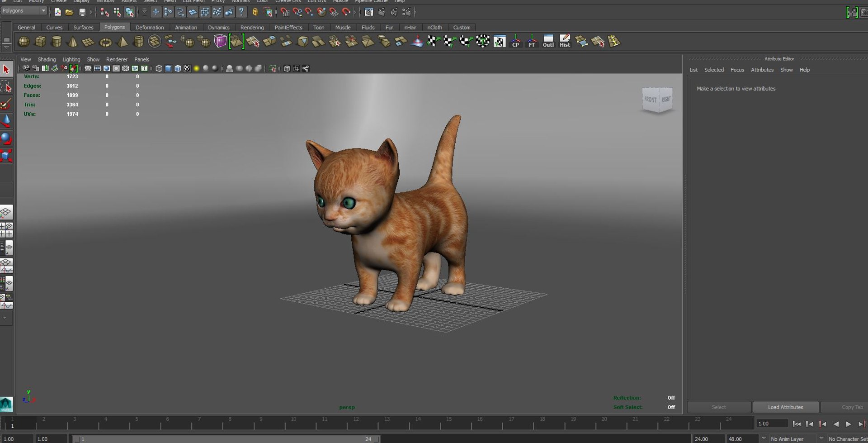Open the Hist shelf button
This screenshot has height=443, width=868.
(x=565, y=41)
